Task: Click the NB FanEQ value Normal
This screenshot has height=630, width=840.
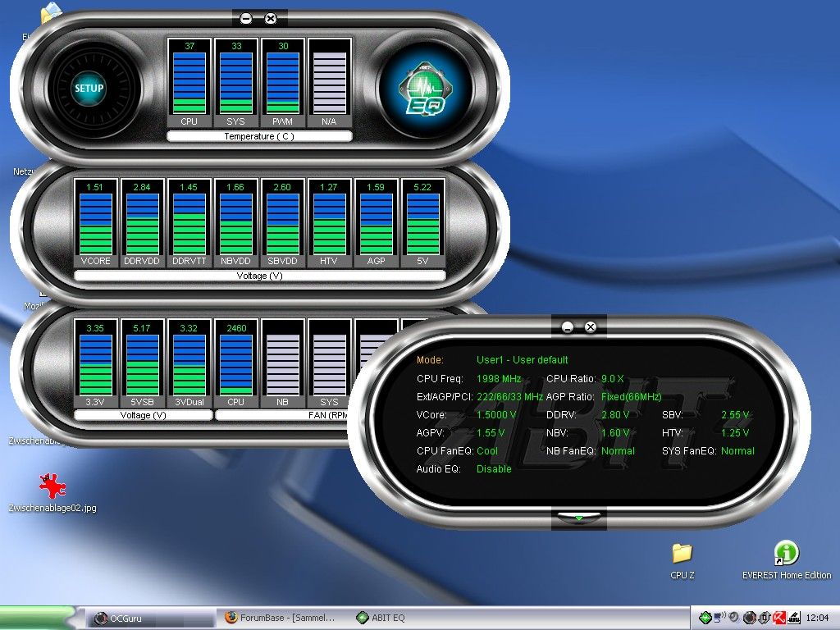Action: point(618,451)
